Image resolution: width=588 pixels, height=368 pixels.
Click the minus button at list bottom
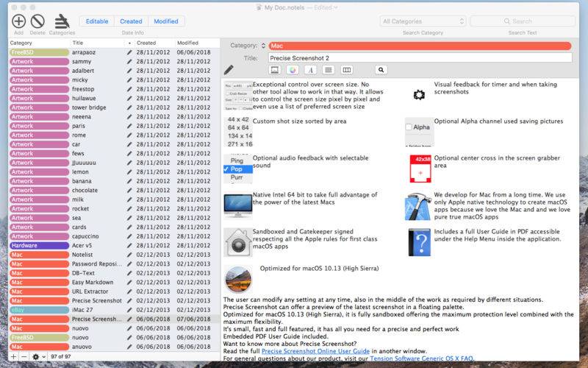[x=24, y=356]
